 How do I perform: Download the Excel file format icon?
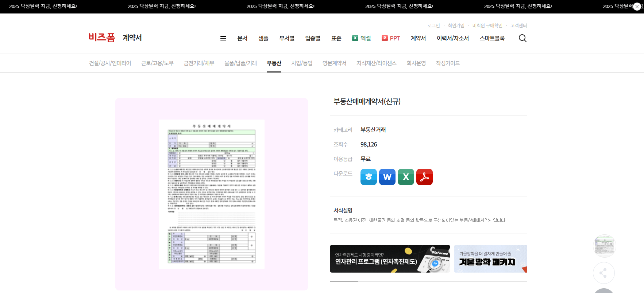click(406, 177)
